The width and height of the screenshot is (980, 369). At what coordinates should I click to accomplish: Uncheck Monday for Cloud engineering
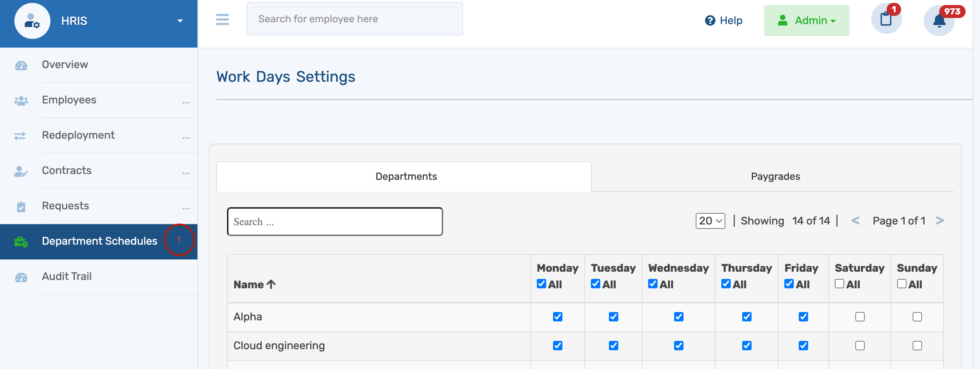(x=557, y=346)
